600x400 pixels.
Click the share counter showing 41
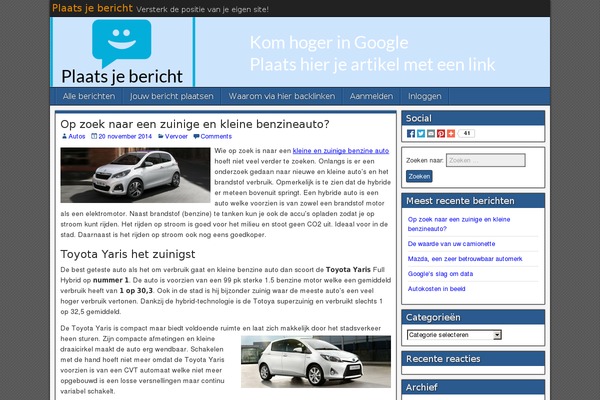coord(466,134)
